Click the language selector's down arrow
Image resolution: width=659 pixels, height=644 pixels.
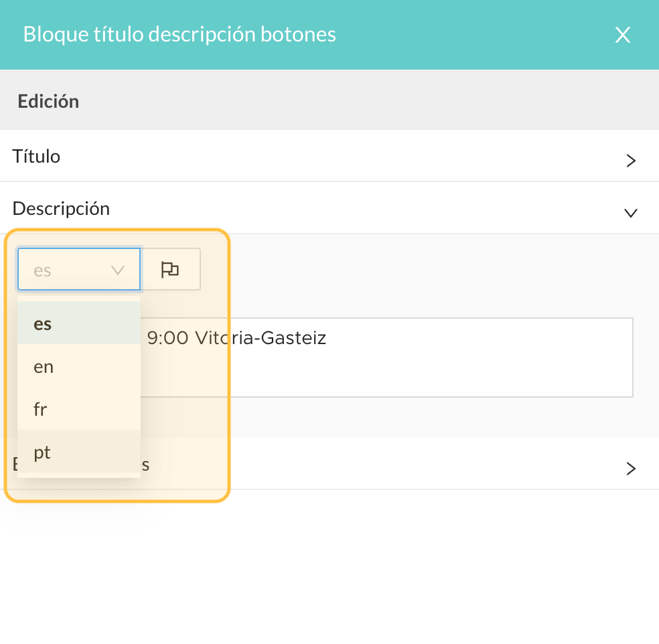(x=118, y=270)
